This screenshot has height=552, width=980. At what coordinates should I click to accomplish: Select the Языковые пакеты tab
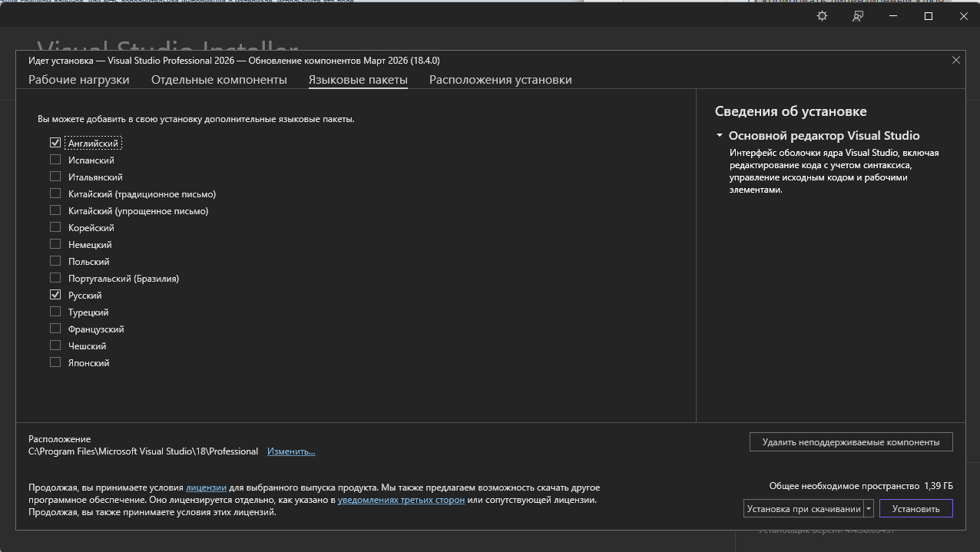pos(358,80)
